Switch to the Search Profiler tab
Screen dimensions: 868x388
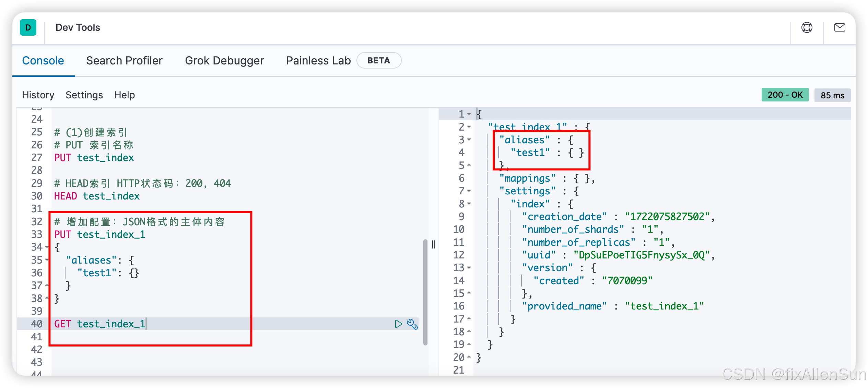[x=124, y=61]
